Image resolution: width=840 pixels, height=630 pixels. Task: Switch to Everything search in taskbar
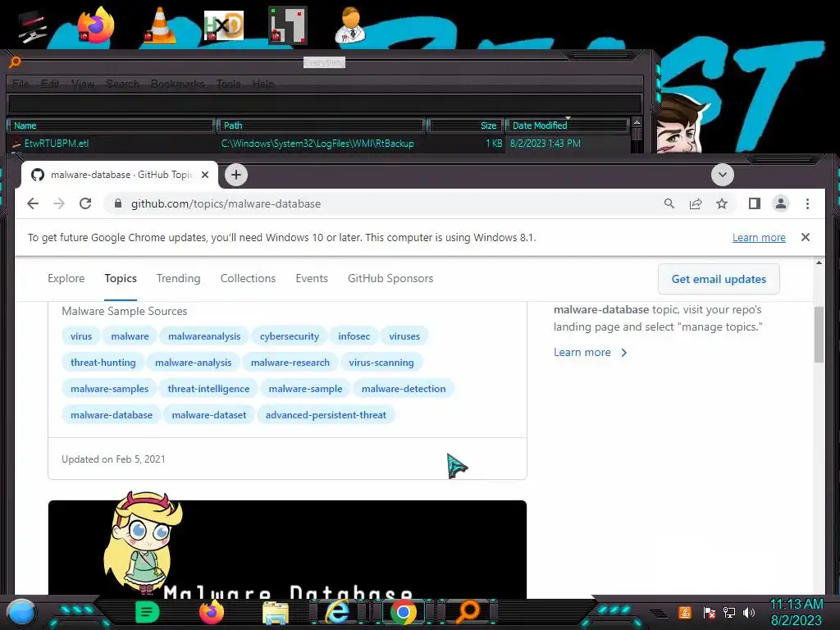[468, 612]
